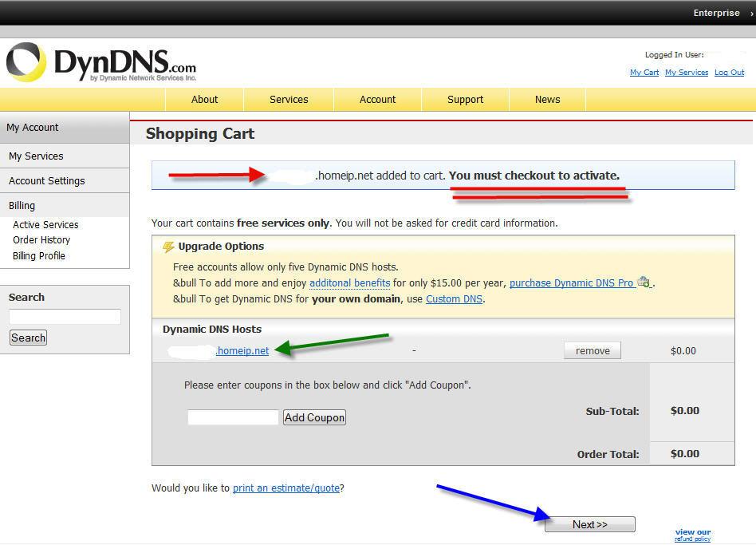Click the Sub-Total $0.00 value
This screenshot has width=756, height=545.
point(685,411)
